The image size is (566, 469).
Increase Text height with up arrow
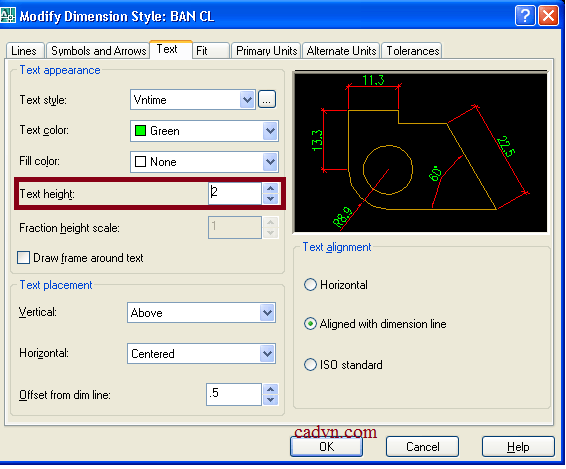[270, 188]
